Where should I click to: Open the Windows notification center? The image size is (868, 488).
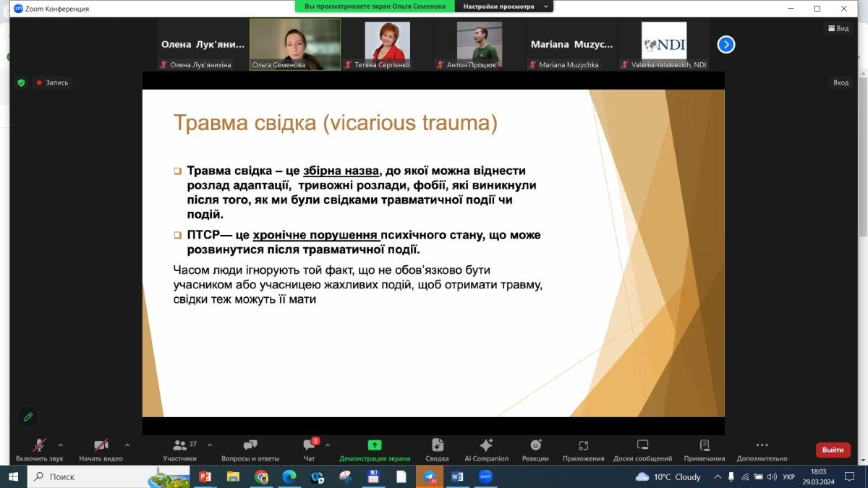(x=849, y=476)
